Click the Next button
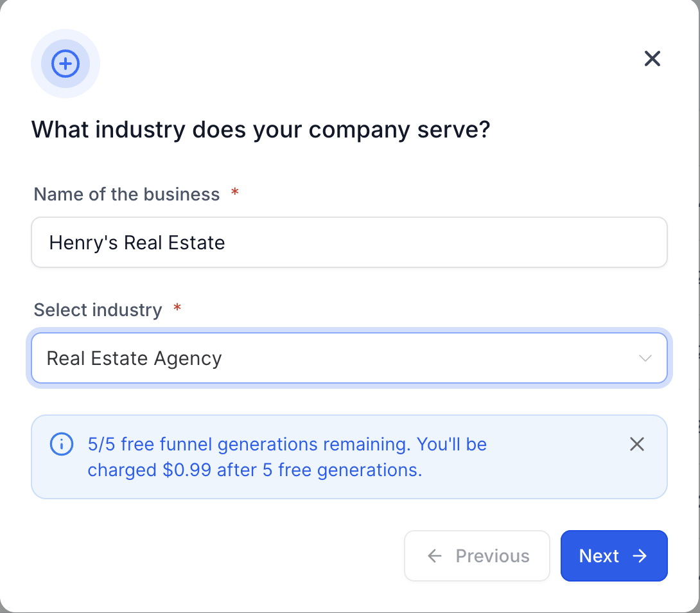Viewport: 700px width, 613px height. (x=614, y=556)
